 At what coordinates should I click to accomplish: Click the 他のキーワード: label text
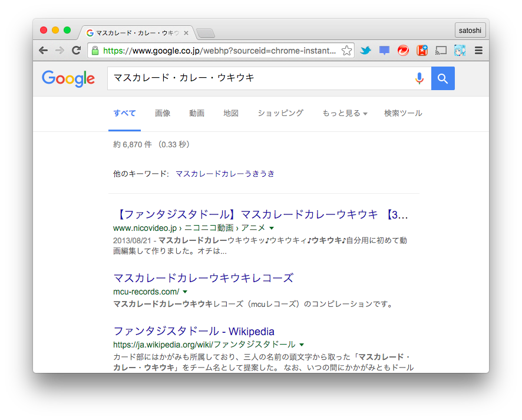point(141,174)
